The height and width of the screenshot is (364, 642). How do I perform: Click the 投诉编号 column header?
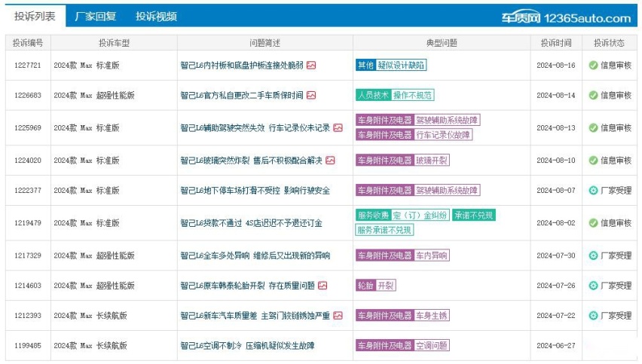(x=28, y=43)
